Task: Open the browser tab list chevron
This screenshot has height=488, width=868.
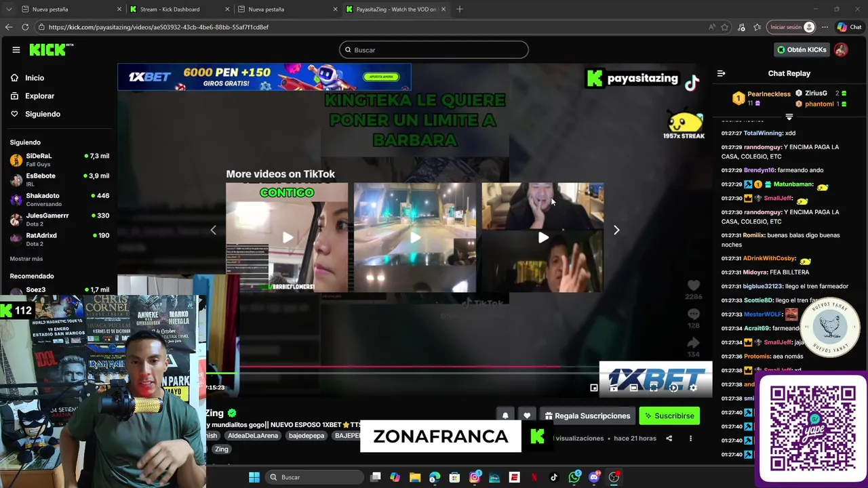Action: tap(8, 9)
